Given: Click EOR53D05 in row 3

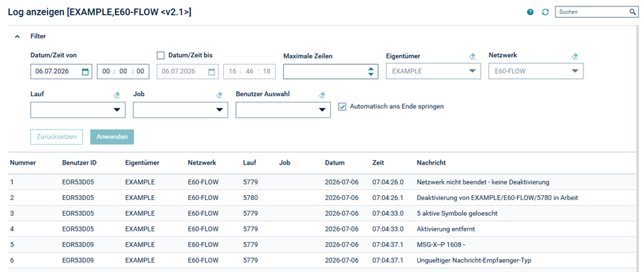Looking at the screenshot, I should (78, 214).
